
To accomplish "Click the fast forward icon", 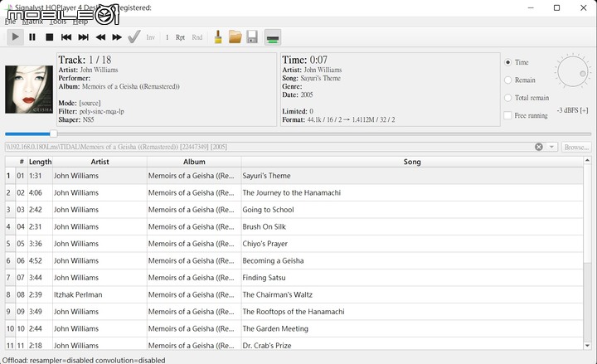I will coord(117,37).
